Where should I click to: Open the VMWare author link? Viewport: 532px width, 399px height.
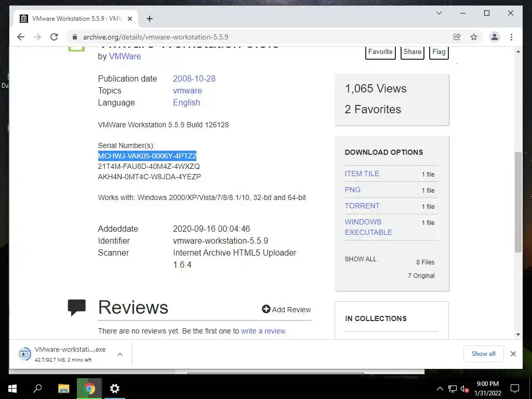(x=125, y=56)
